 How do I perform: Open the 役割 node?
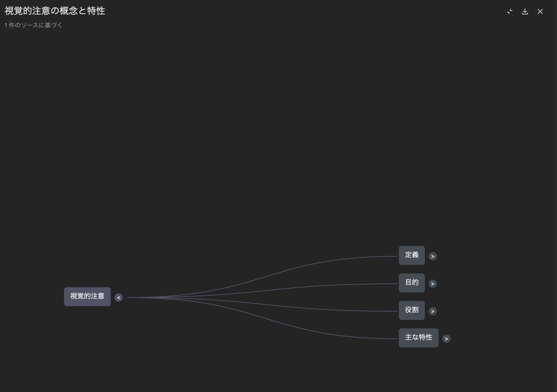pos(412,310)
